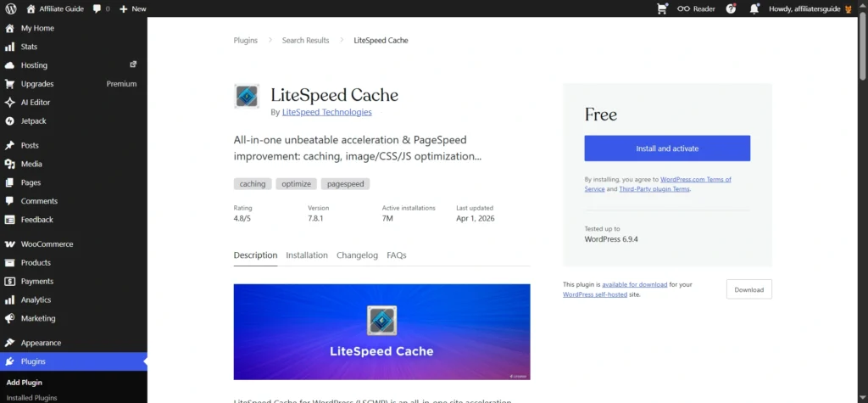Click the WordPress logo in admin bar

(11, 8)
